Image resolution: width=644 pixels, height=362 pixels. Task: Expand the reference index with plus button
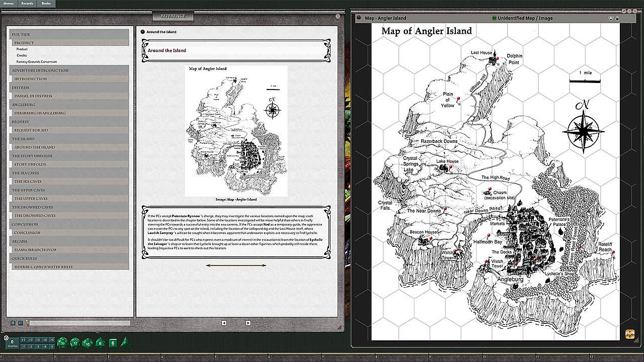coord(13,323)
